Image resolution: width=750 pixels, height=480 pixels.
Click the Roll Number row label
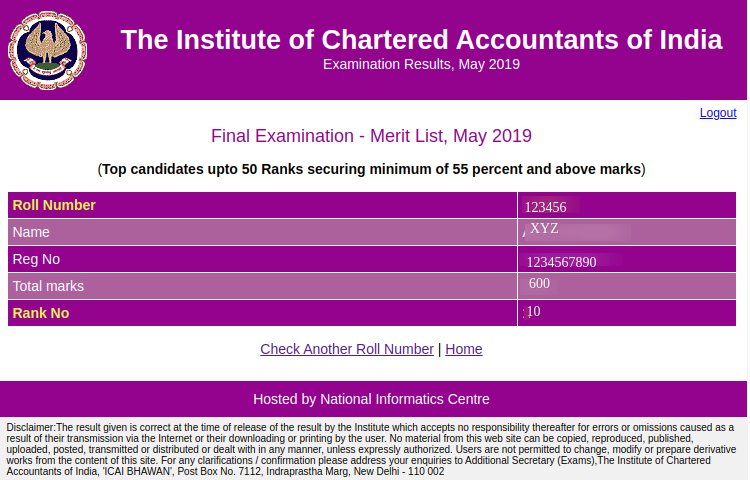(x=54, y=205)
